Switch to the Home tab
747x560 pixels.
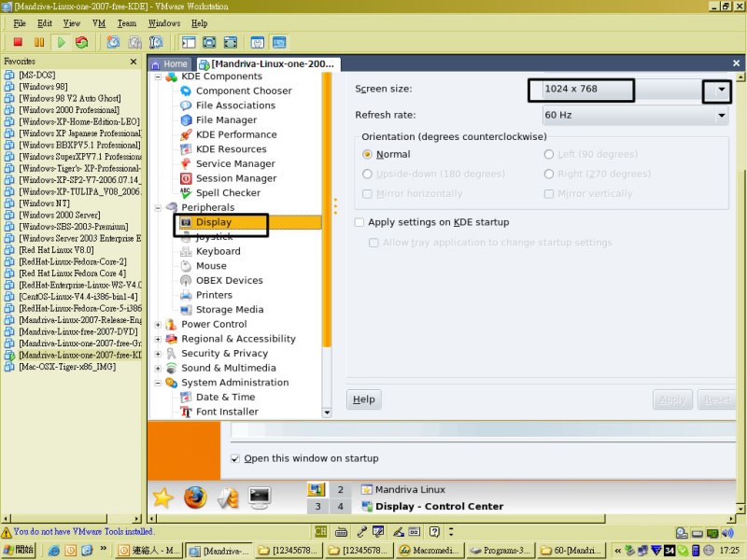[170, 63]
